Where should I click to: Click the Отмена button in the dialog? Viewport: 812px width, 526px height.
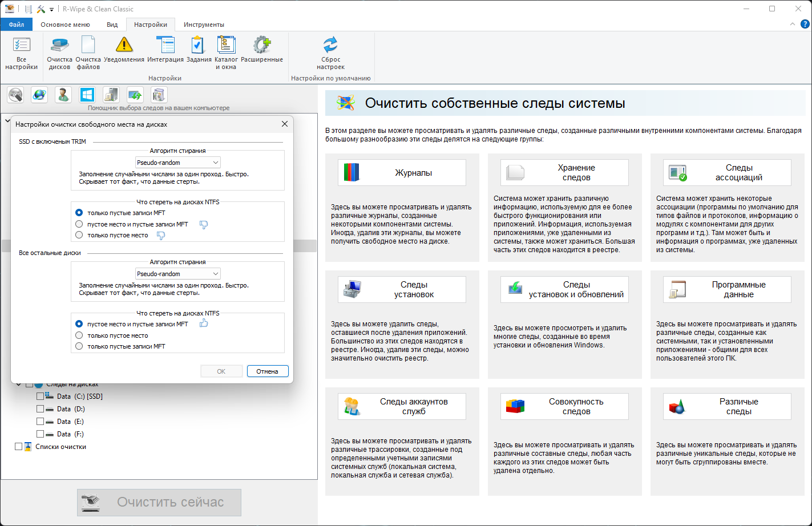pos(268,371)
